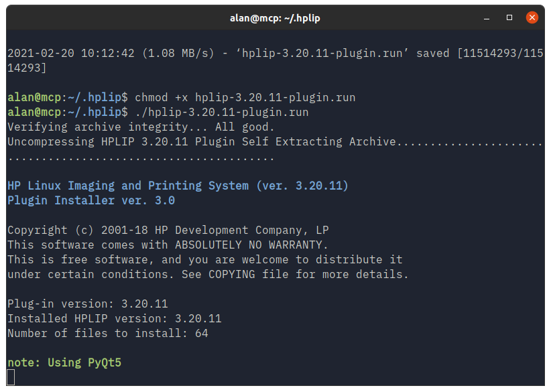Click the ./hplip-3.20.11-plugin.run command line

222,112
